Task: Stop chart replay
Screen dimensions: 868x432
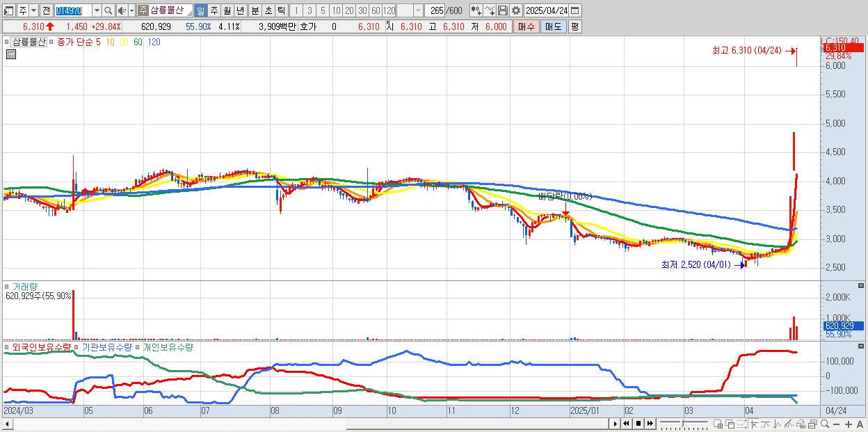Action: 638,424
